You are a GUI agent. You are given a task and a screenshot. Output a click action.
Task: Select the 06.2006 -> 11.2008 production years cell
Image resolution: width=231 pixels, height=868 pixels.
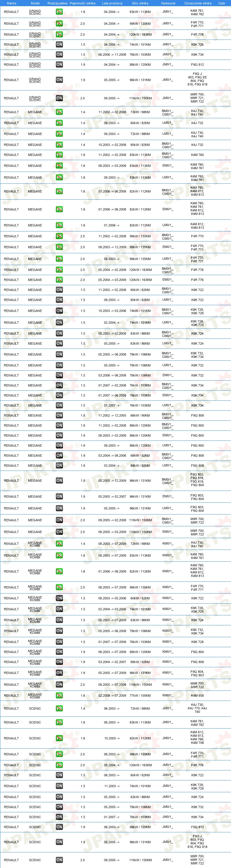pyautogui.click(x=112, y=55)
